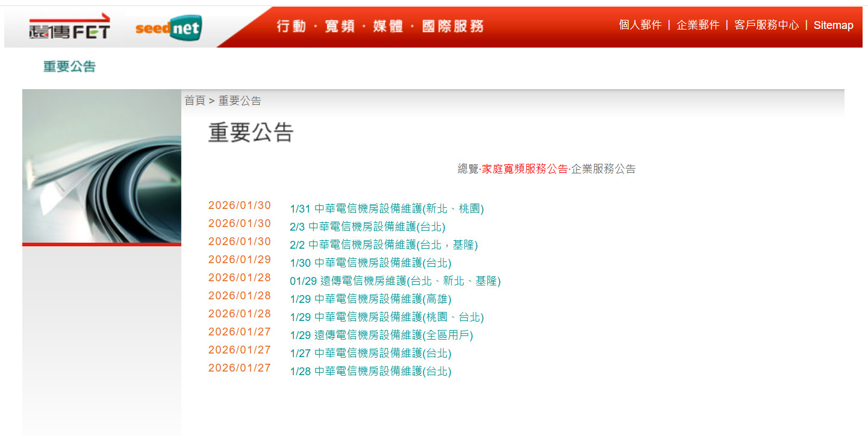868x436 pixels.
Task: Open 1/29 中華電信 notice (桃園、台北)
Action: click(387, 317)
